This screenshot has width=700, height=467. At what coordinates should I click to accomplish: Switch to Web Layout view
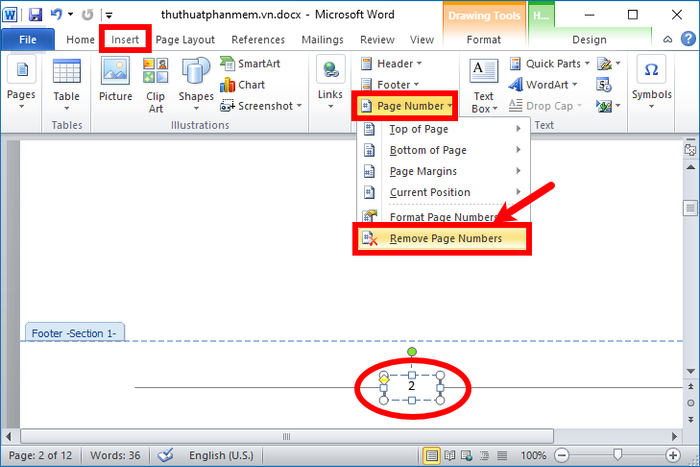467,455
